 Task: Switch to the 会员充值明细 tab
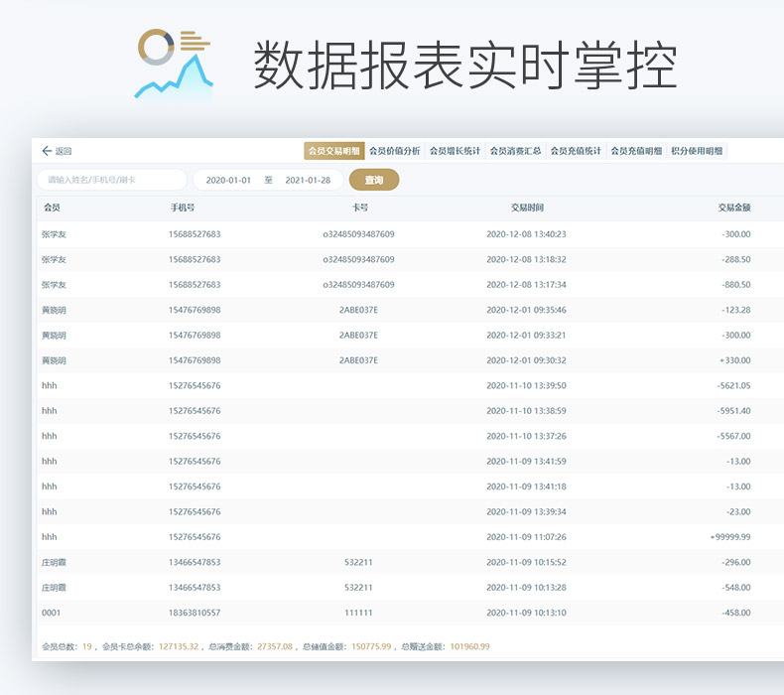click(636, 151)
